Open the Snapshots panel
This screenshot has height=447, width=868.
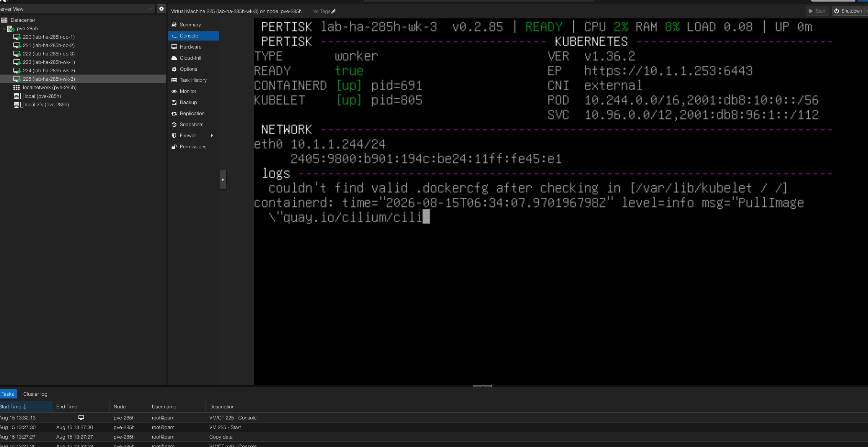(x=194, y=124)
